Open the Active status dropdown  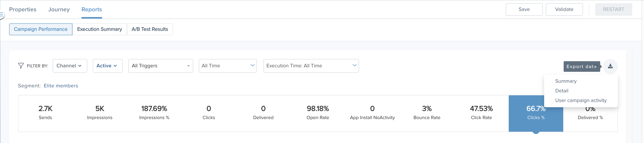[107, 66]
